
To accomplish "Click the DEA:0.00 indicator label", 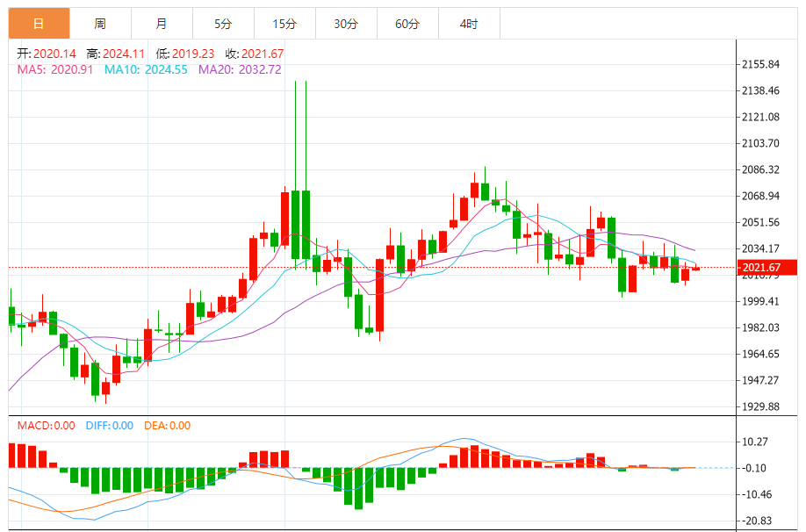I will pos(167,426).
